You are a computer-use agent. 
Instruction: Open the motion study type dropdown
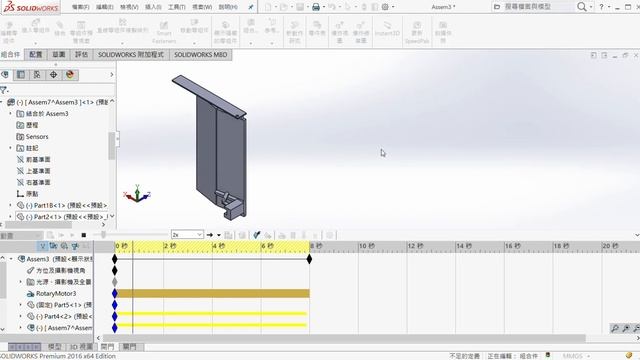tap(21, 235)
